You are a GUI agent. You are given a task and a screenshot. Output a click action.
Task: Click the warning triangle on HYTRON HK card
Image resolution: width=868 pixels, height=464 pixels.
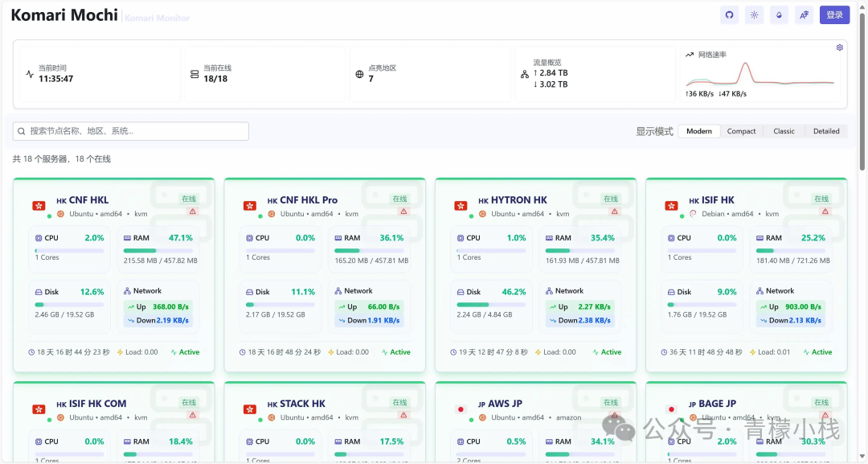pos(615,211)
